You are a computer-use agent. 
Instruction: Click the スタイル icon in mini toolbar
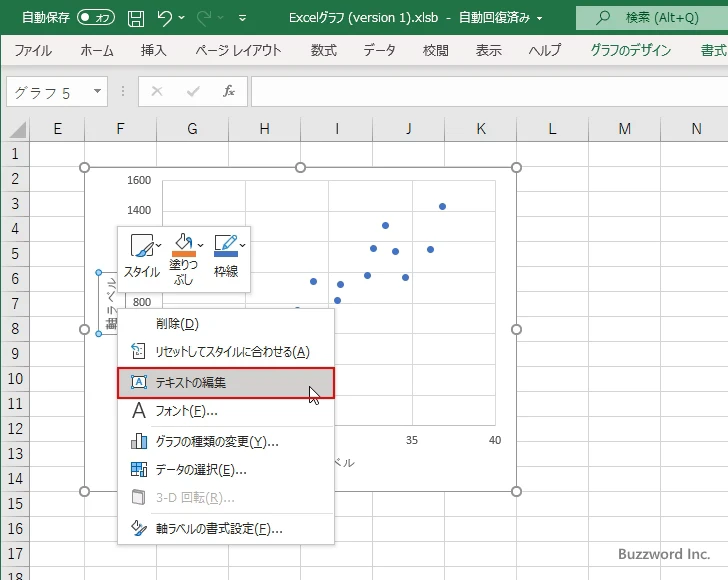pos(141,245)
